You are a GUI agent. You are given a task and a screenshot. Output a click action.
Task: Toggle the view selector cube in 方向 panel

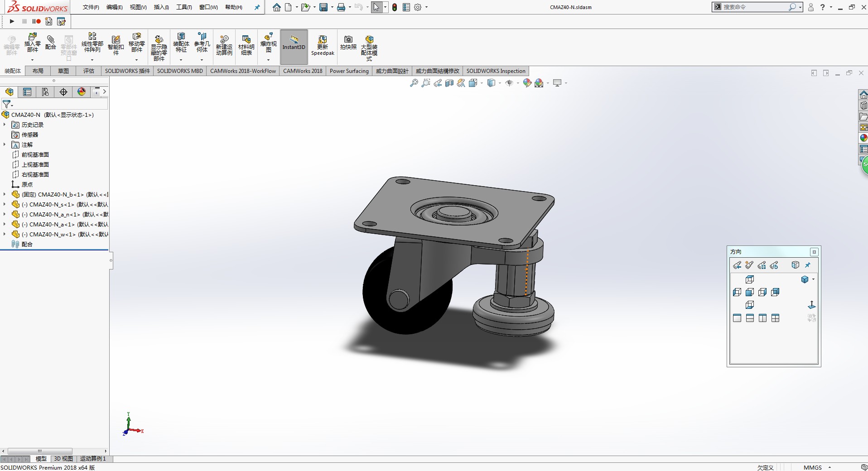tap(795, 265)
